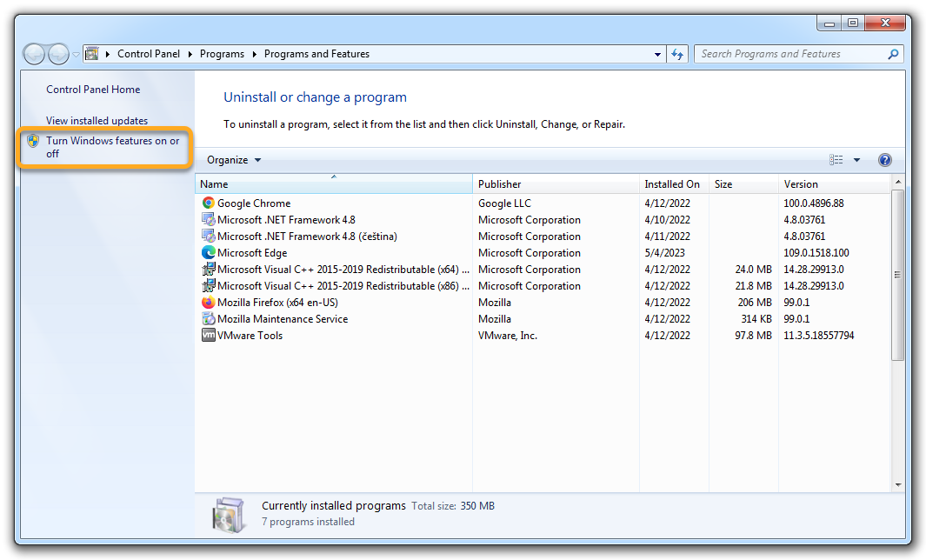926x560 pixels.
Task: Click the Google Chrome icon in list
Action: 209,203
